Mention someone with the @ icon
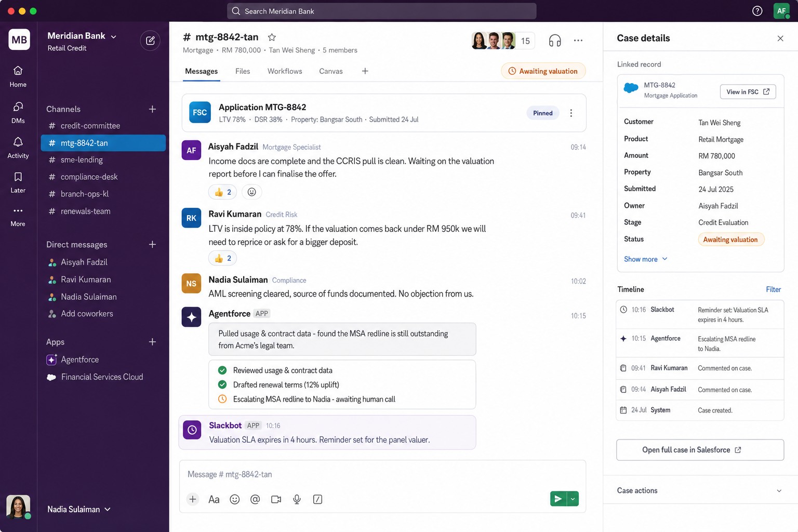The width and height of the screenshot is (798, 532). click(255, 499)
